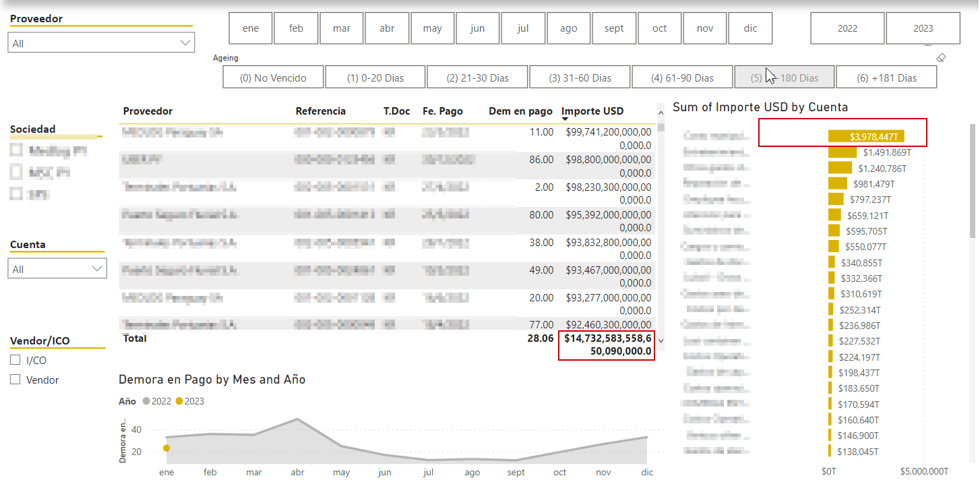The width and height of the screenshot is (980, 480).
Task: Click the amount starting $99,741,200
Action: pyautogui.click(x=609, y=138)
